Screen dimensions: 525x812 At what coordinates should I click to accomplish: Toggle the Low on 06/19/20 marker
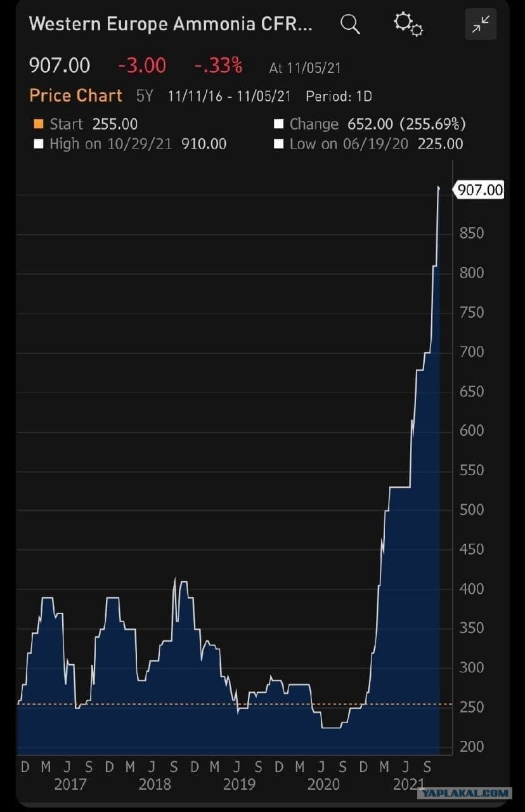[278, 144]
